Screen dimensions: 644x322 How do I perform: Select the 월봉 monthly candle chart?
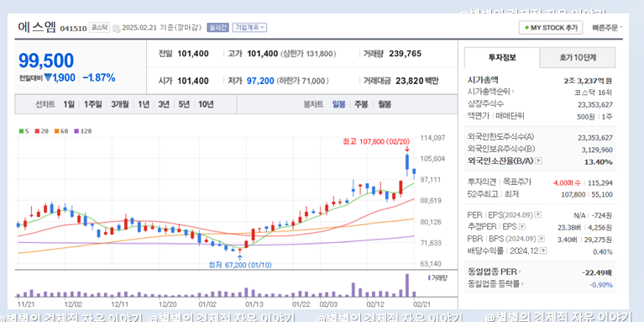click(385, 104)
